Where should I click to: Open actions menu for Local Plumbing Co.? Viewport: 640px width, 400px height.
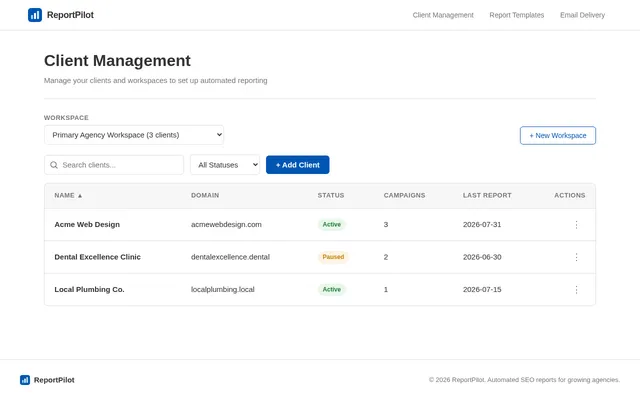pos(576,289)
